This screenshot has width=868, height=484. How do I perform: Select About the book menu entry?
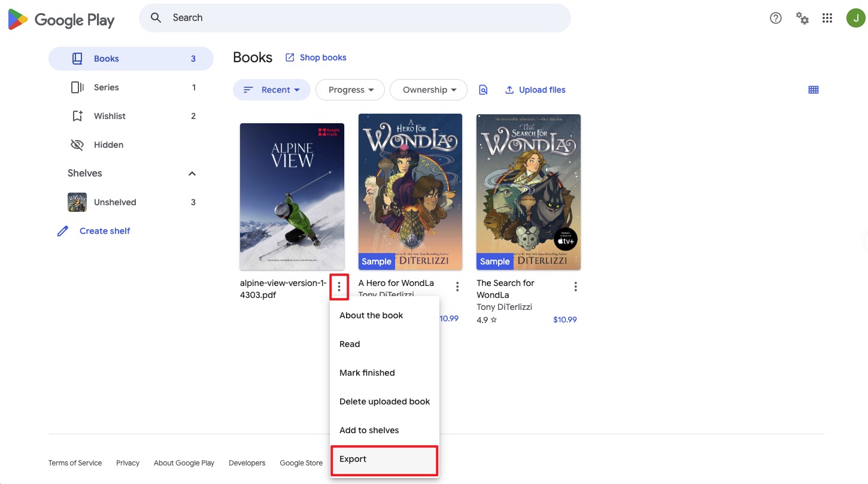click(384, 315)
